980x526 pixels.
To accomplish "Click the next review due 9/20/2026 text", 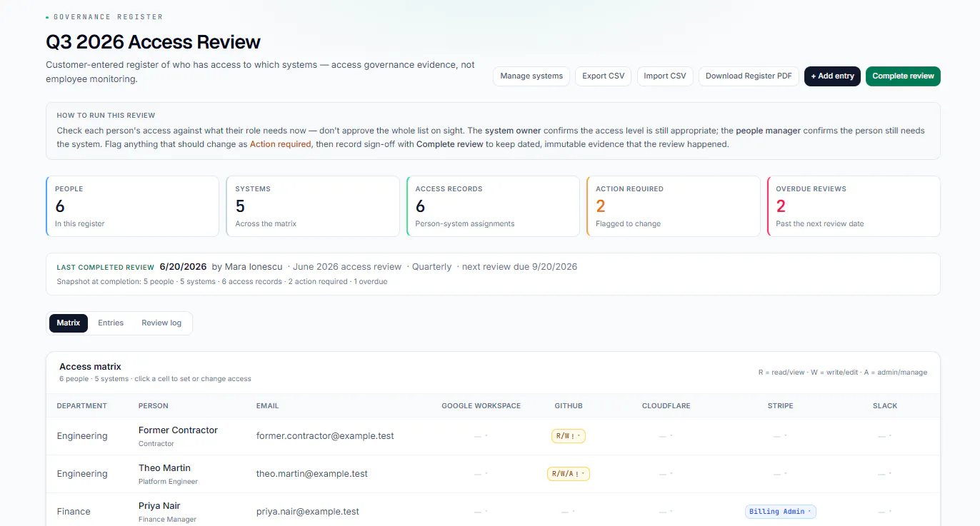I will point(519,266).
